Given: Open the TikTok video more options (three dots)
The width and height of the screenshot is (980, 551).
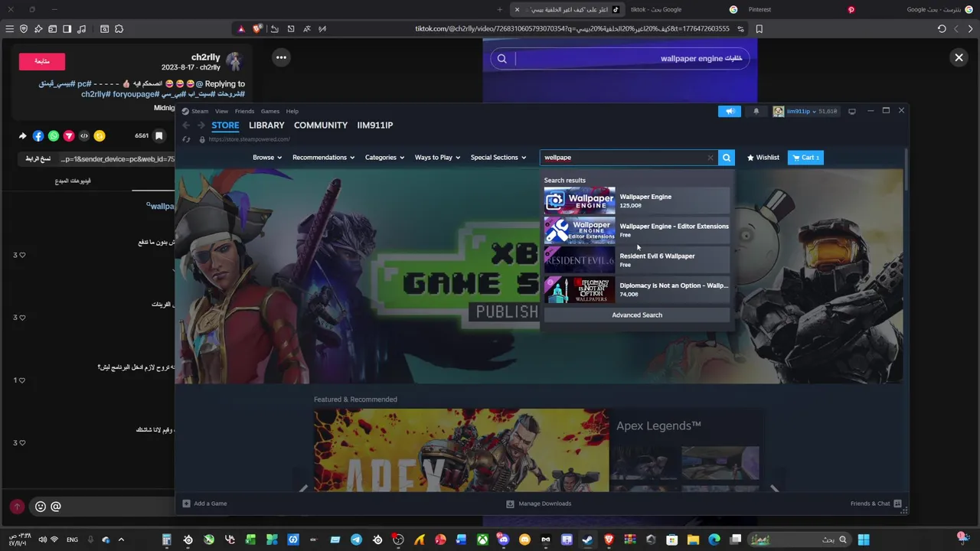Looking at the screenshot, I should pos(281,57).
